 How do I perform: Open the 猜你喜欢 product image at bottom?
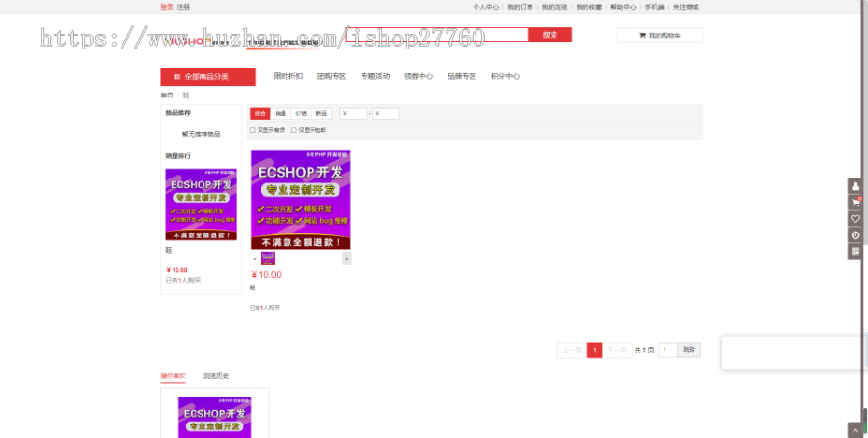tap(215, 417)
